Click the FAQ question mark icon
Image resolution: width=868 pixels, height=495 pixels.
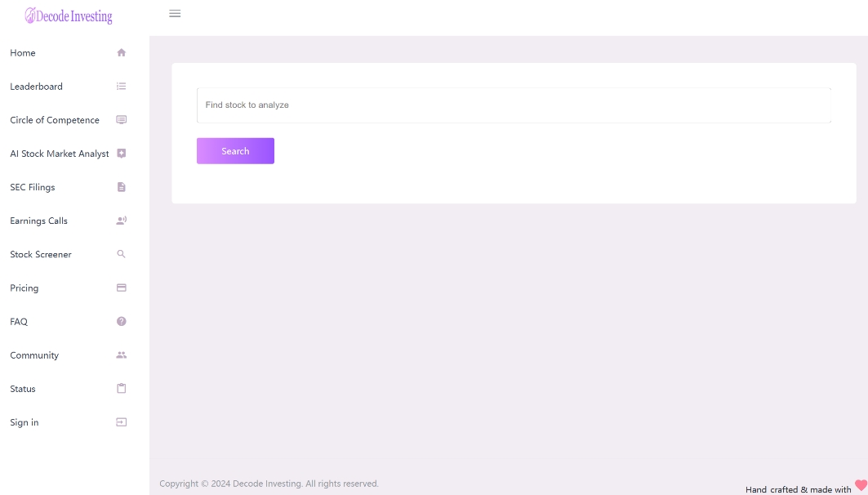122,322
